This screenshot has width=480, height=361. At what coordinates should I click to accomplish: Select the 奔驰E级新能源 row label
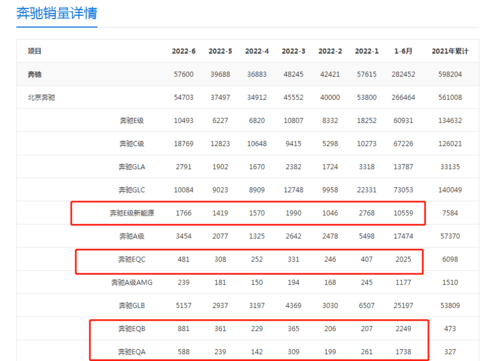[132, 213]
